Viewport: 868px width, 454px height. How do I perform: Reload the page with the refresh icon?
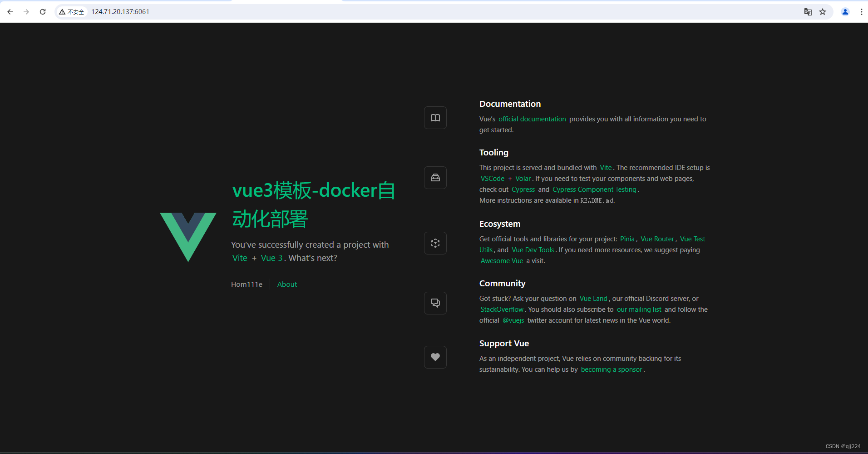[43, 12]
